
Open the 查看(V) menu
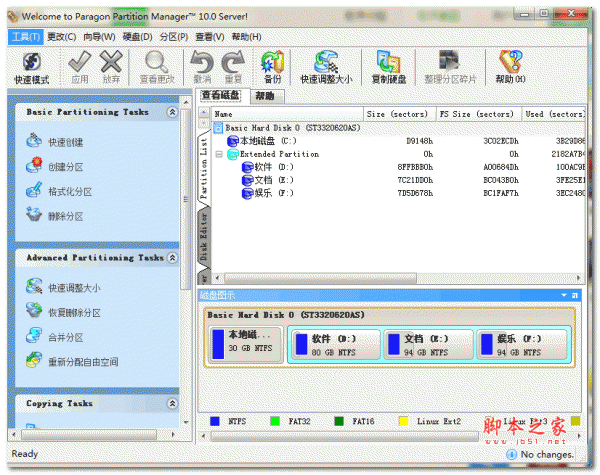210,37
